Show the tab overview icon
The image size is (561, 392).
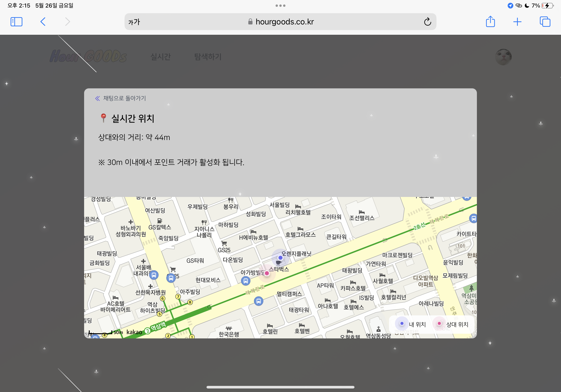click(x=545, y=22)
